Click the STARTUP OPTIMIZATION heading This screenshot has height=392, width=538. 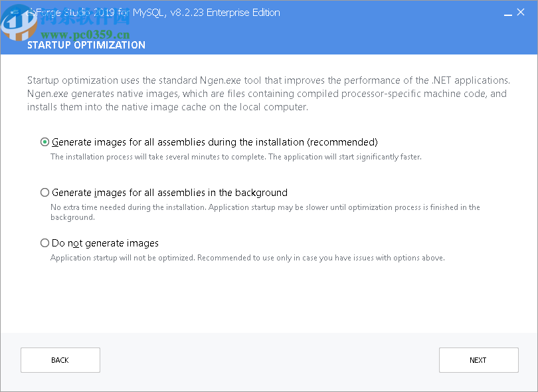pos(86,45)
